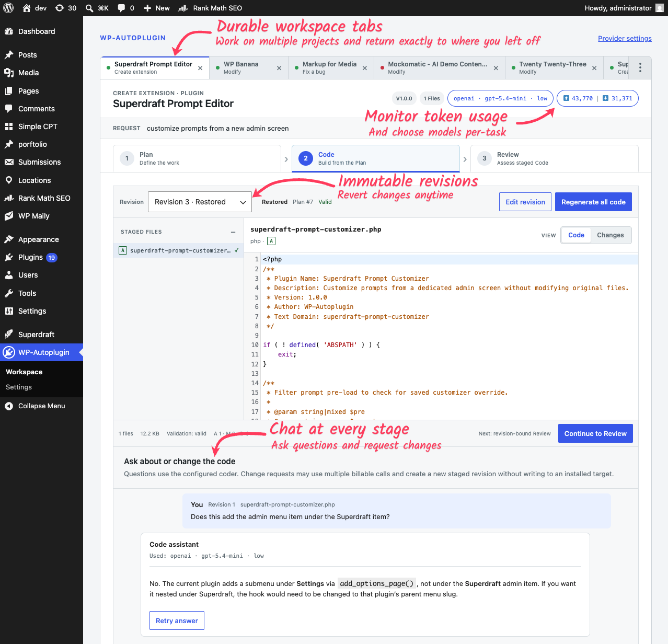Click Continue to Review button
Image resolution: width=668 pixels, height=644 pixels.
[x=595, y=433]
